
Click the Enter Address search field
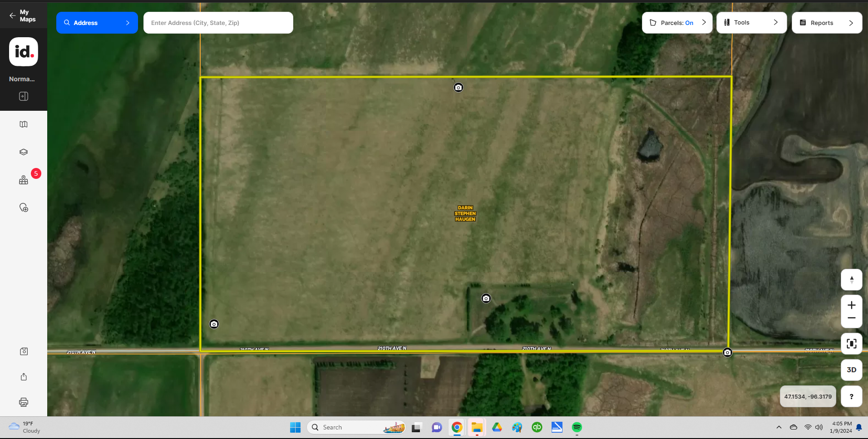point(218,23)
